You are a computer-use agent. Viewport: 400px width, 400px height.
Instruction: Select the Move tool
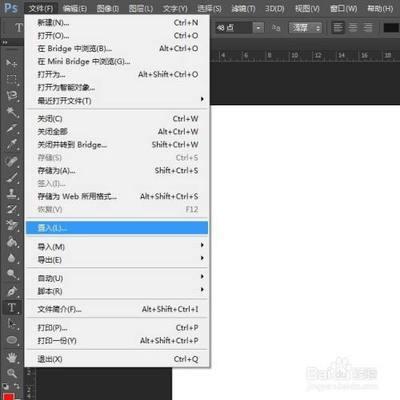pyautogui.click(x=12, y=63)
